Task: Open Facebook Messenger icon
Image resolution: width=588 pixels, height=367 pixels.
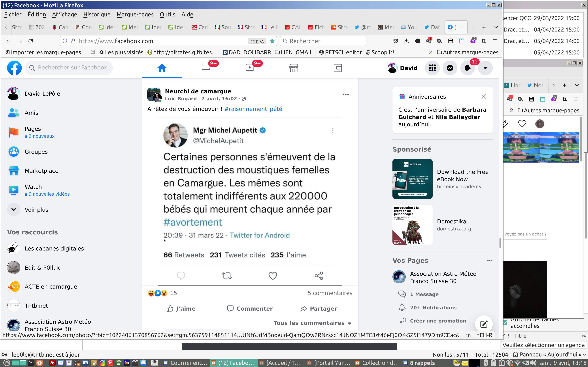Action: (x=450, y=68)
